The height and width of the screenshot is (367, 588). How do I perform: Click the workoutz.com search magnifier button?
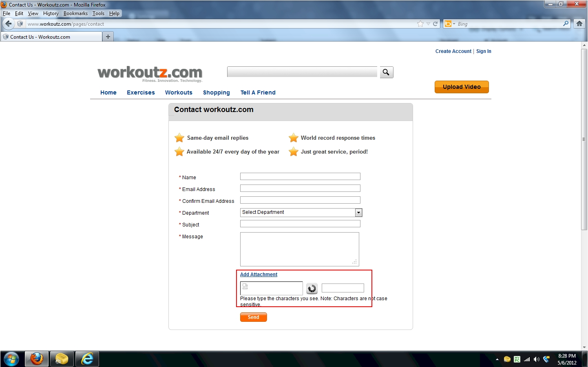pyautogui.click(x=386, y=73)
